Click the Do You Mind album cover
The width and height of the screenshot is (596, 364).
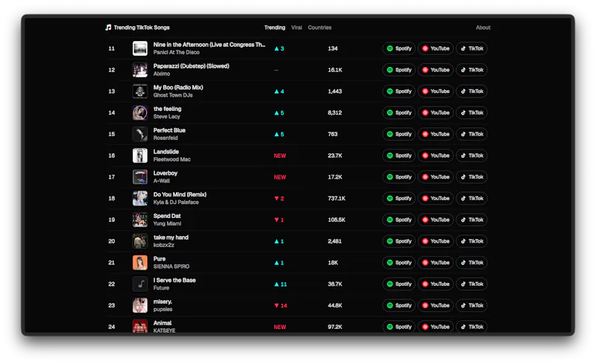pos(140,198)
